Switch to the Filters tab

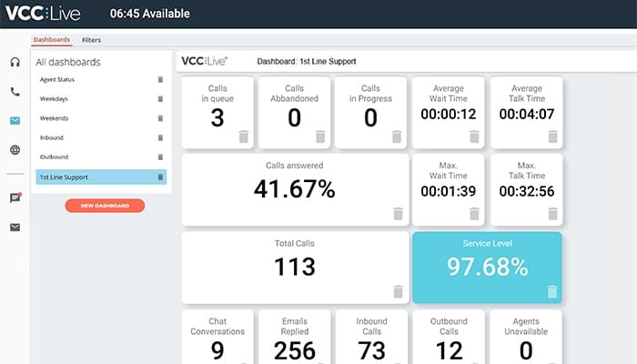click(x=91, y=40)
